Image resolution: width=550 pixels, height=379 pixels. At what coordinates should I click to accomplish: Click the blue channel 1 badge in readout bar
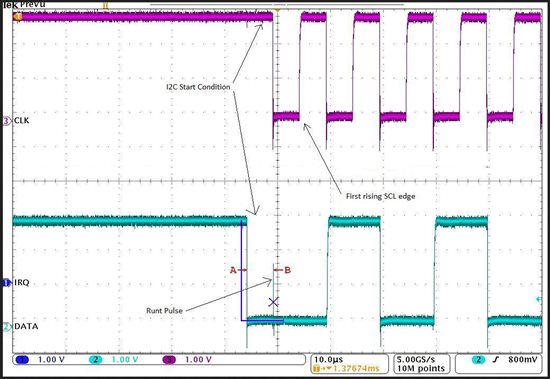tap(22, 360)
